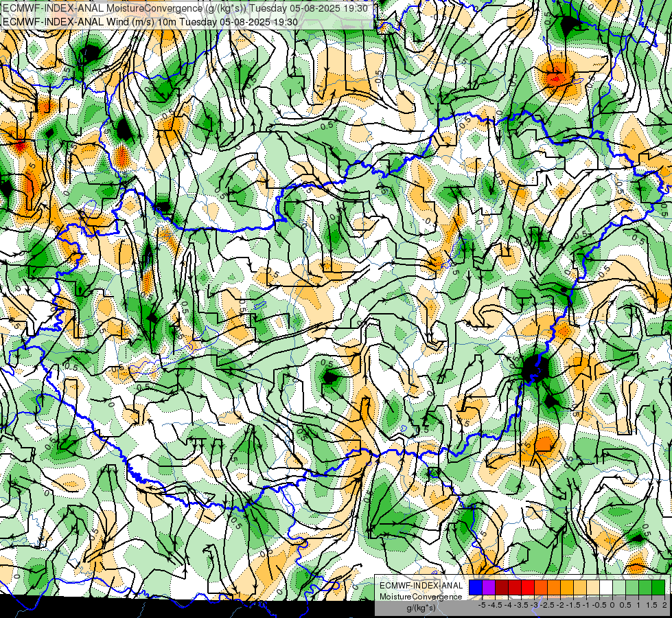Click the Wind 10m title line at top
This screenshot has height=618, width=672.
click(x=150, y=21)
